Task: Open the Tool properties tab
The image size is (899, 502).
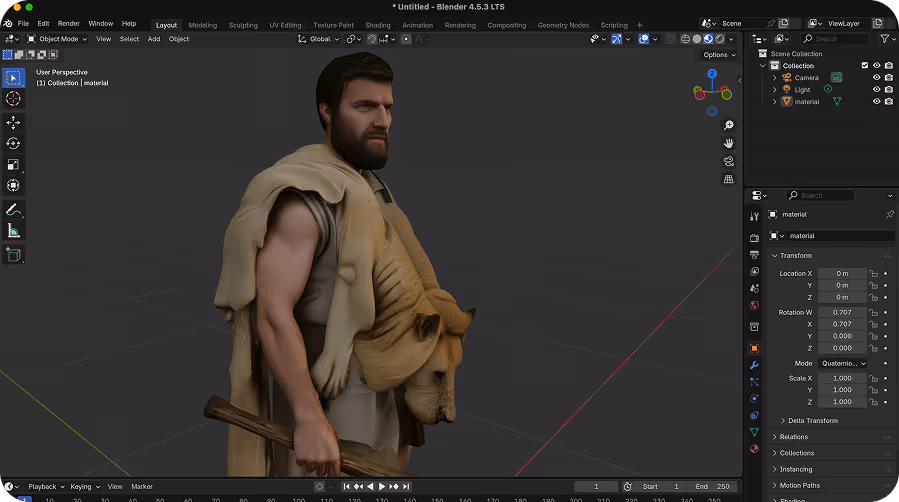Action: click(755, 217)
